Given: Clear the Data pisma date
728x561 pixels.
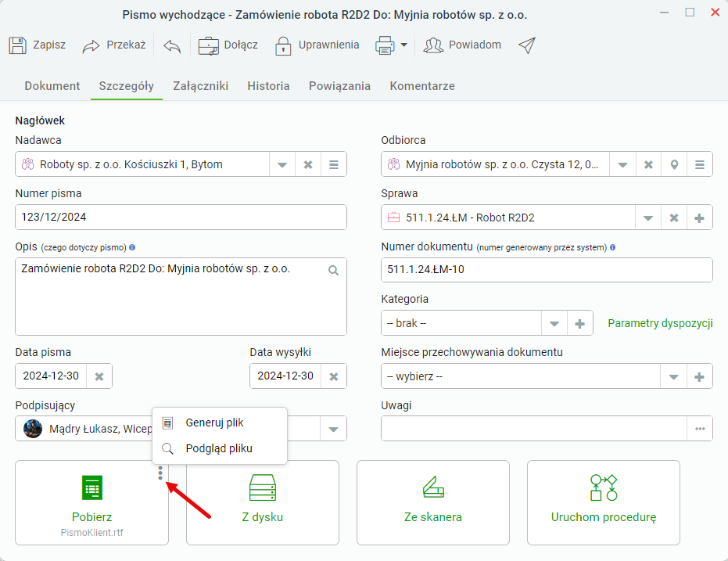Looking at the screenshot, I should (x=99, y=376).
